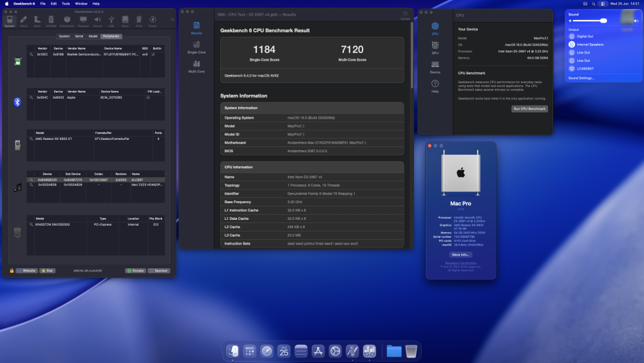Select Device in Geekbench main window sidebar

[435, 67]
